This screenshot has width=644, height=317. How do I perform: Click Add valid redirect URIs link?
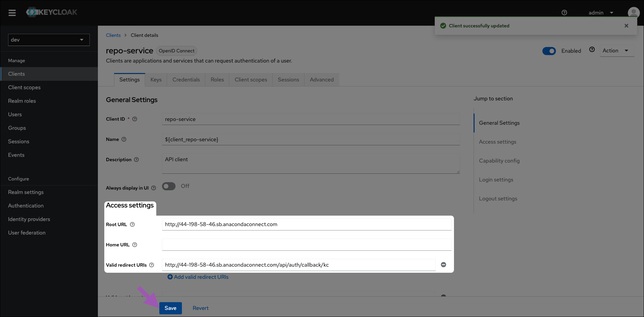click(x=198, y=277)
